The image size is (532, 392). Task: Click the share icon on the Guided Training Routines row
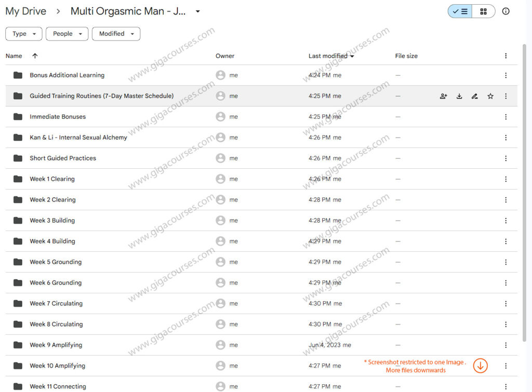tap(443, 96)
